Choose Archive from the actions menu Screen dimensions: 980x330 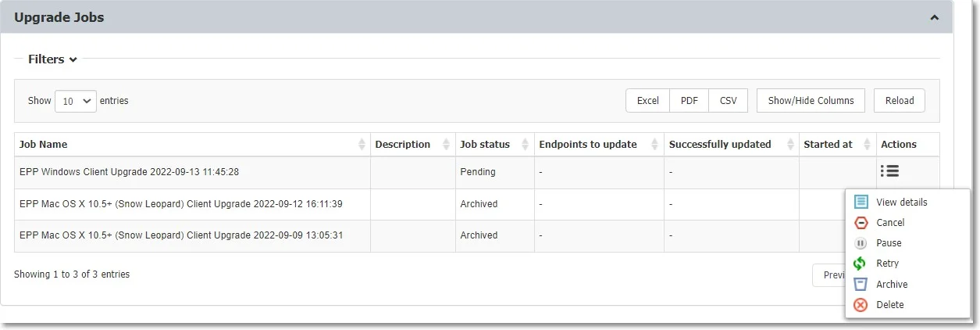892,285
